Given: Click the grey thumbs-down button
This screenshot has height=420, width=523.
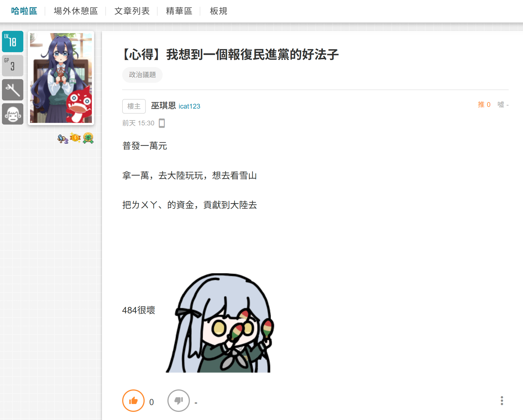Looking at the screenshot, I should click(x=178, y=401).
